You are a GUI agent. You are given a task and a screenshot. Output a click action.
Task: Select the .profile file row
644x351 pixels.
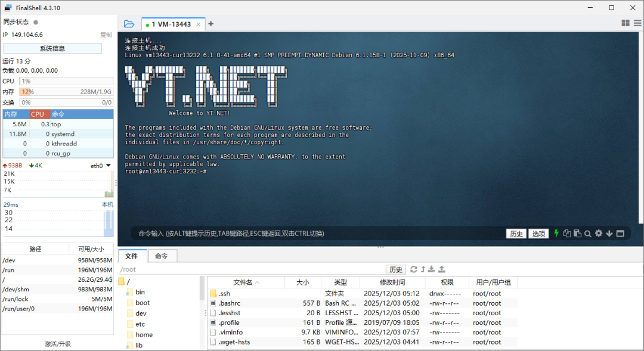tap(363, 322)
